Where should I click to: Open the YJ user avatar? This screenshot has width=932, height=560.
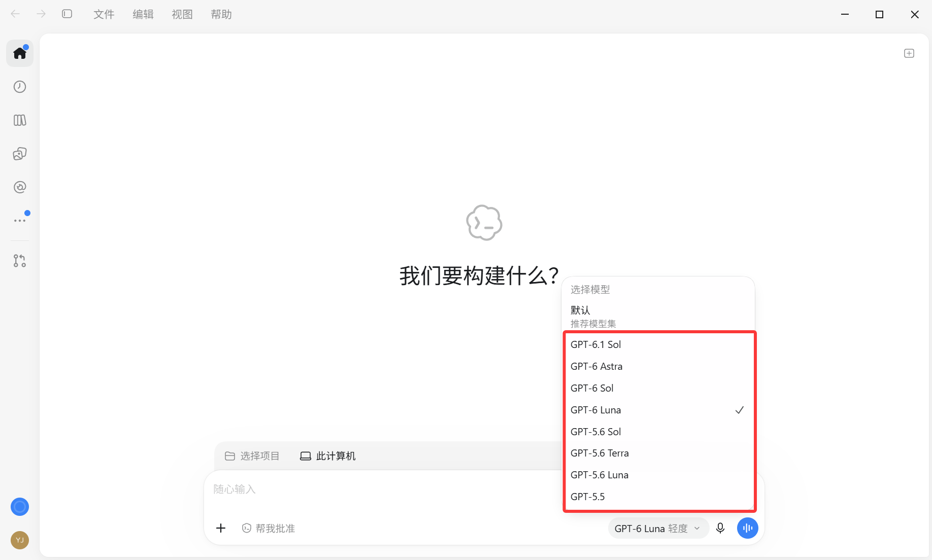[20, 540]
